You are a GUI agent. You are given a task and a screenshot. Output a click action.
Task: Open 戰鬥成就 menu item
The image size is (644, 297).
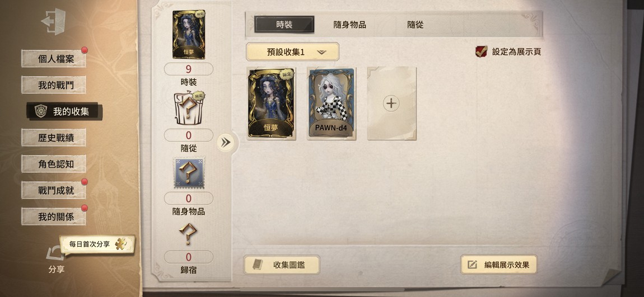pos(54,190)
